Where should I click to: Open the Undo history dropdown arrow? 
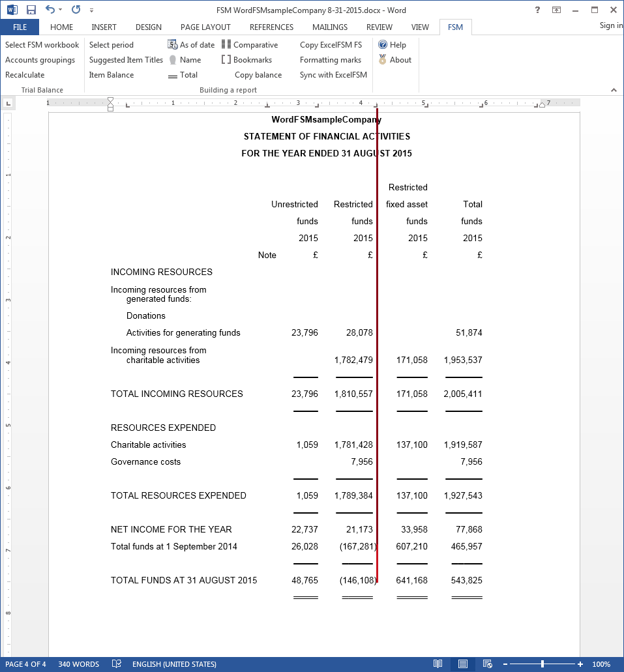coord(61,10)
